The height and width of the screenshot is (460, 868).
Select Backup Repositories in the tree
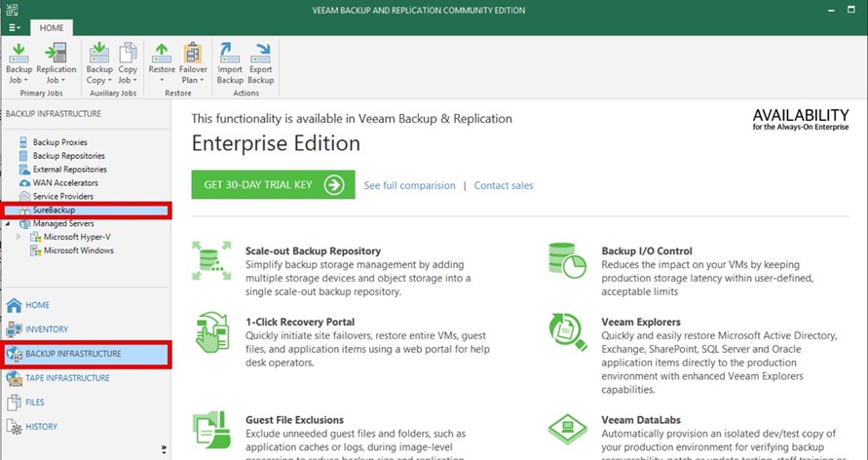tap(68, 156)
